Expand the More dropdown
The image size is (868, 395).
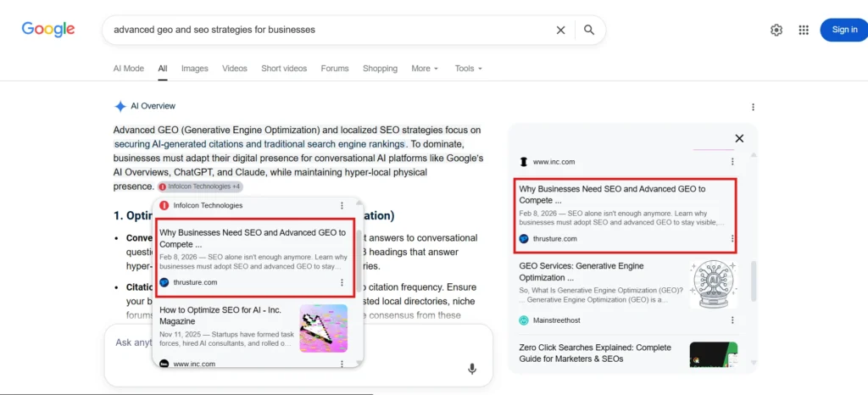(x=425, y=69)
